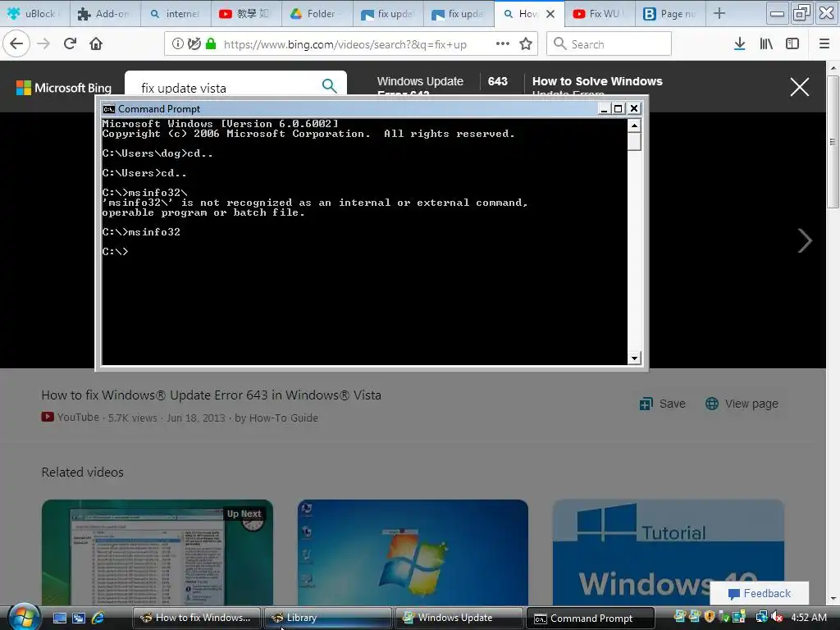Switch to the uBlock tab
Screen dimensions: 840x630
click(35, 14)
